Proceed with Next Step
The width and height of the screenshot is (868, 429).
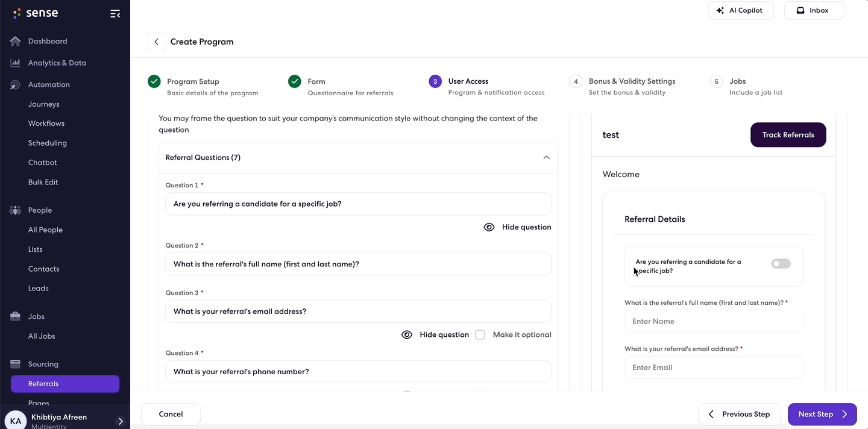[822, 414]
